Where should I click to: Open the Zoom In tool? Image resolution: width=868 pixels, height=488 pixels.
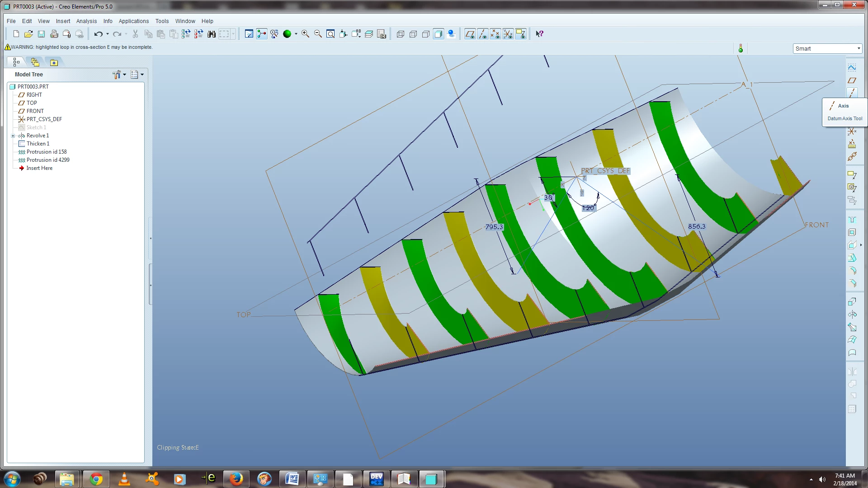[306, 34]
